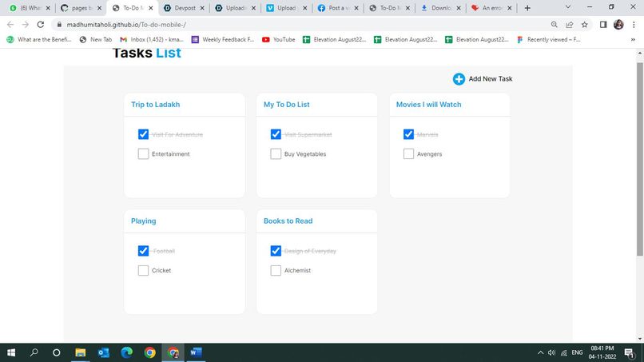Mark Cricket as done
Screen dimensions: 644x362
tap(143, 270)
